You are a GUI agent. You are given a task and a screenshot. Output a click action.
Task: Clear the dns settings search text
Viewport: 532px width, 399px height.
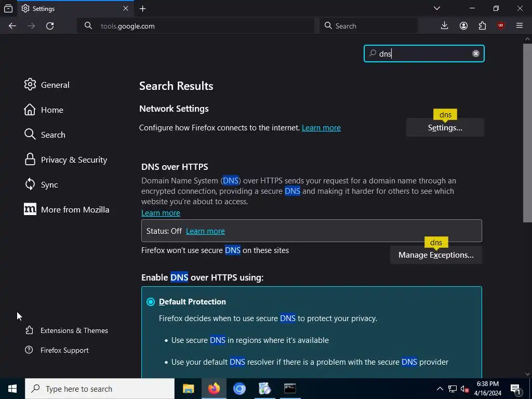pos(476,54)
